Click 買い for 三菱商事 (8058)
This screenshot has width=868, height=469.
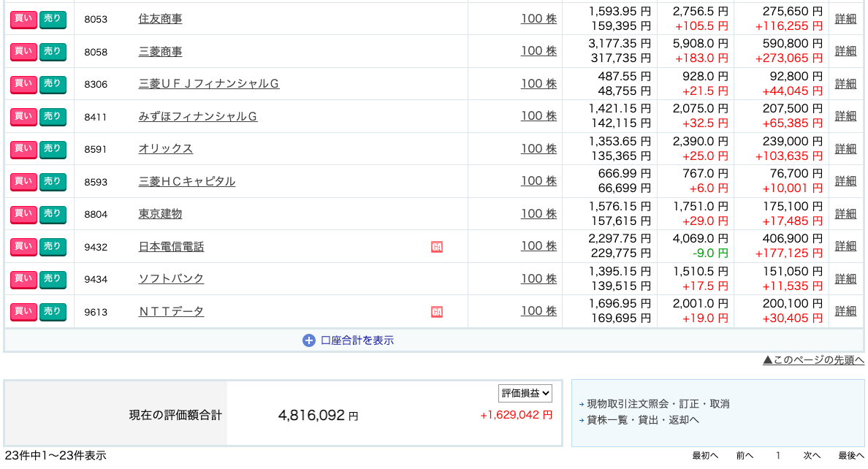coord(23,51)
